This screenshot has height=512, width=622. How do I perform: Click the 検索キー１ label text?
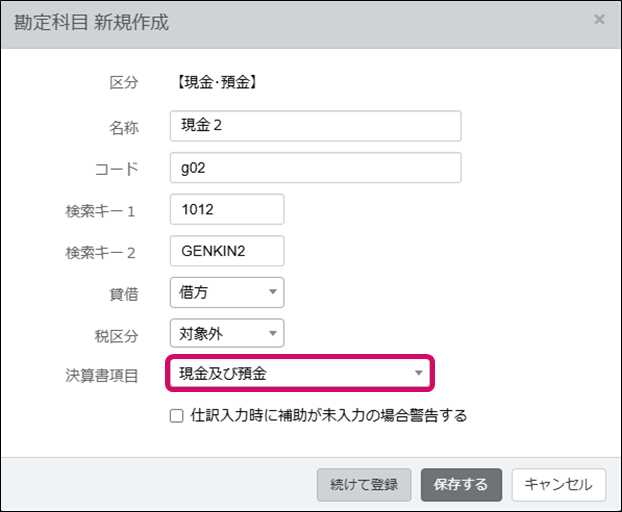click(x=101, y=211)
